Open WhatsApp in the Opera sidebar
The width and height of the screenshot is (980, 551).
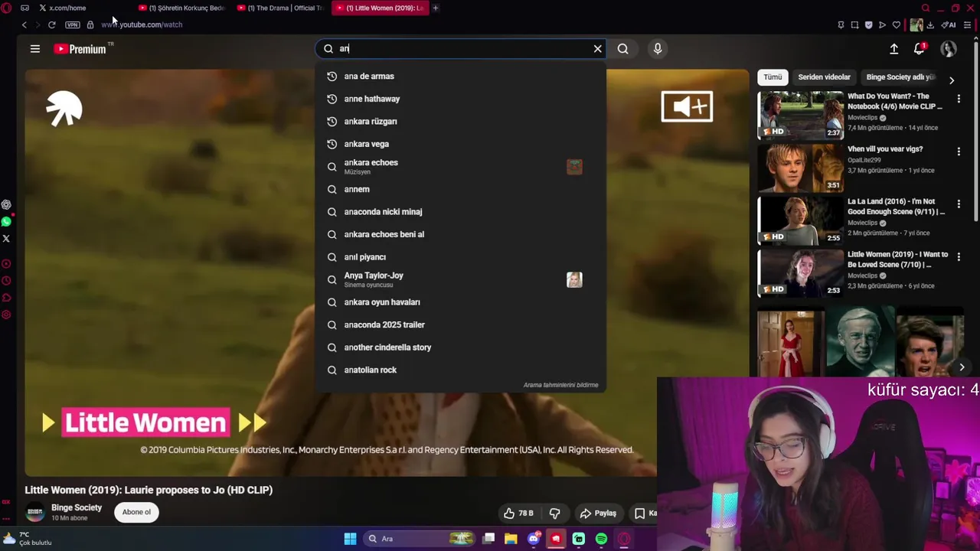coord(6,222)
